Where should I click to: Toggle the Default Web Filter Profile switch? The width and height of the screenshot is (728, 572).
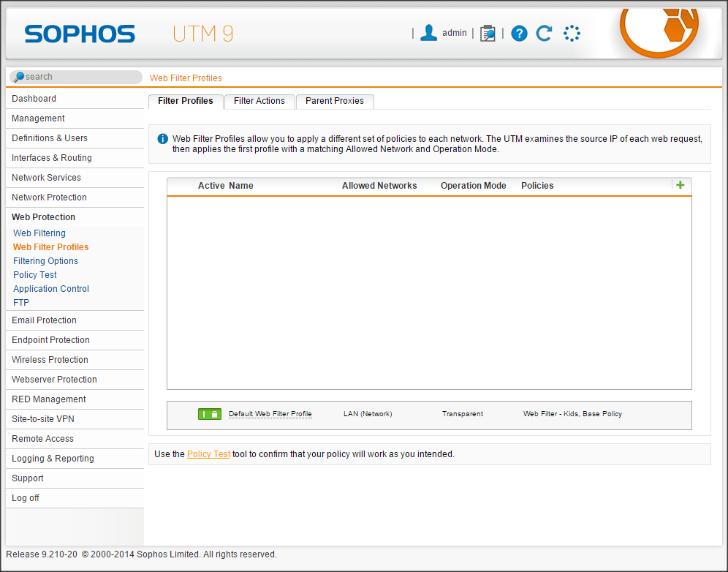click(x=209, y=414)
